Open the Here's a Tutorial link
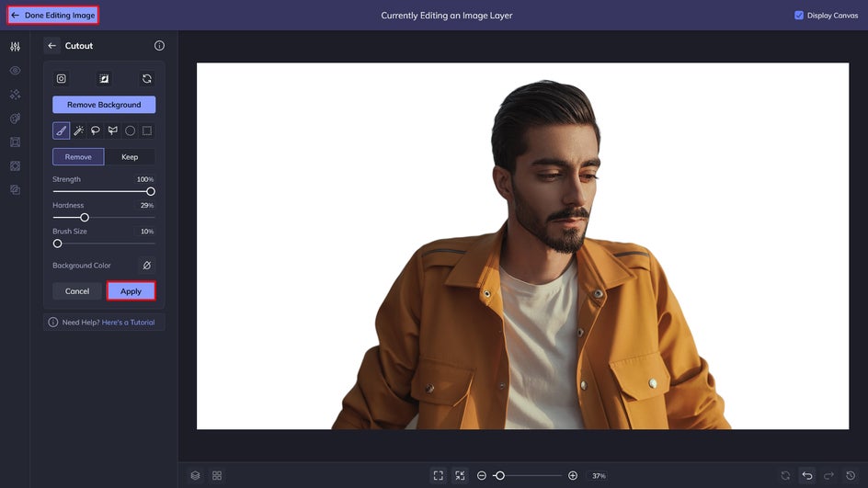 (x=128, y=323)
